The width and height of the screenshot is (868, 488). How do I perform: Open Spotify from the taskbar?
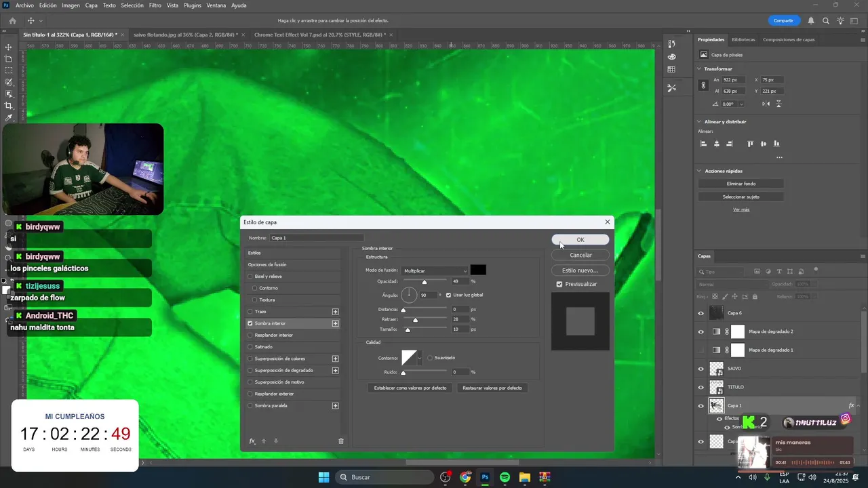505,477
